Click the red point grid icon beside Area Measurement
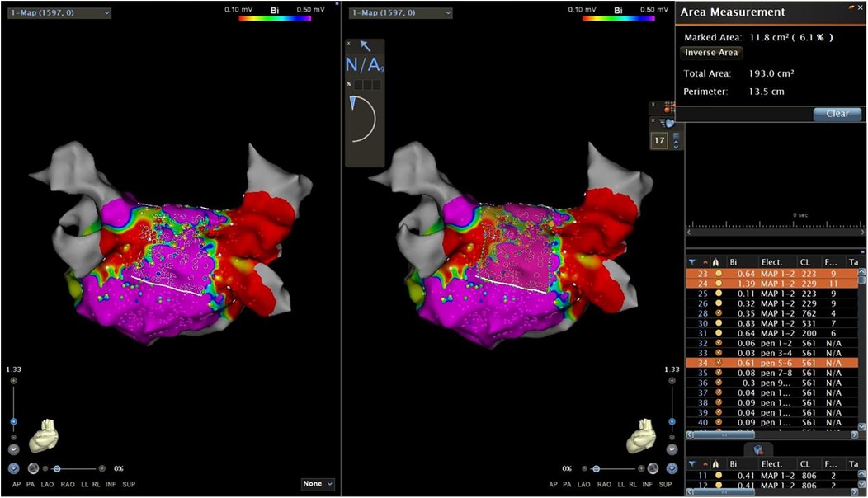The image size is (868, 498). pyautogui.click(x=669, y=106)
